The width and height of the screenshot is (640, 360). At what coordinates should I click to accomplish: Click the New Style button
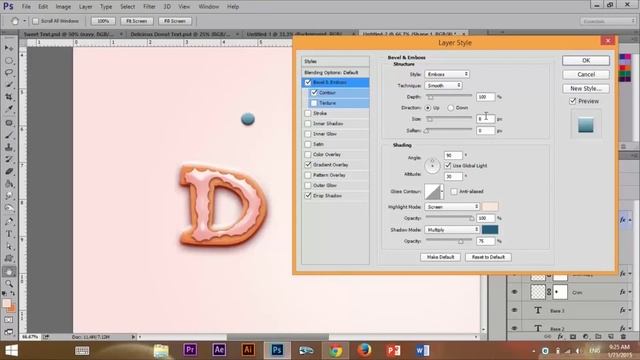[x=586, y=88]
